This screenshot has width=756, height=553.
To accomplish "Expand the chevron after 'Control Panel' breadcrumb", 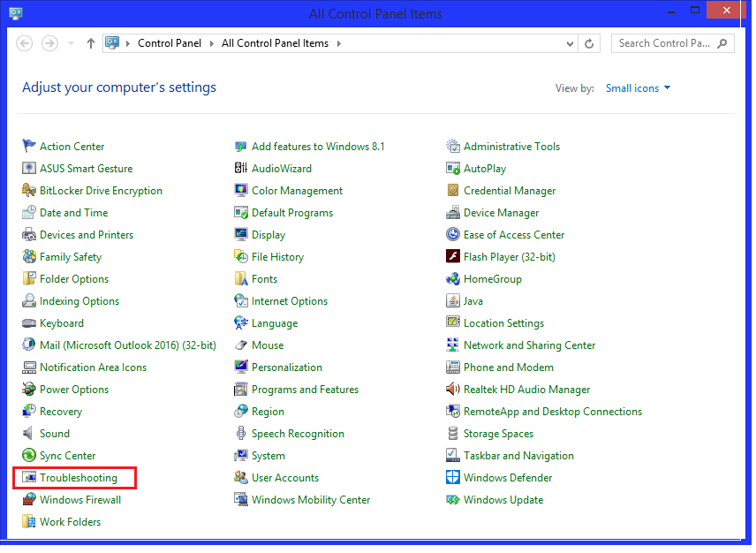I will (211, 43).
